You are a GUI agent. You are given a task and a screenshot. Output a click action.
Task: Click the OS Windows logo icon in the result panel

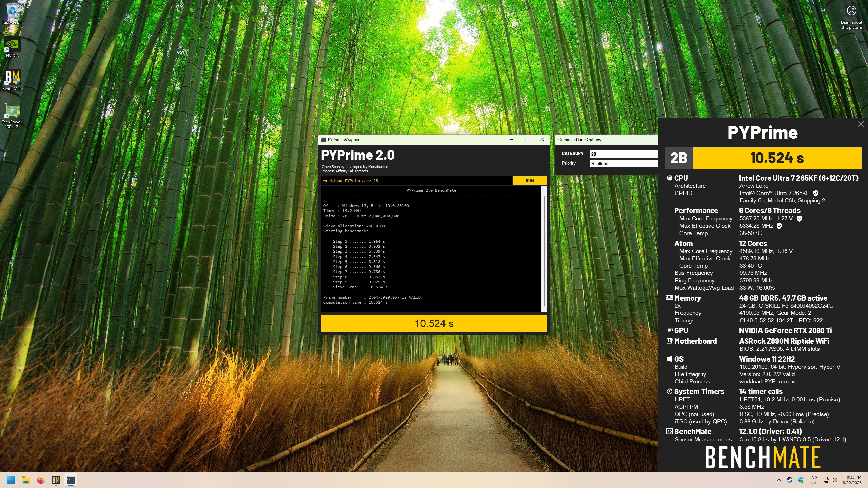point(669,359)
